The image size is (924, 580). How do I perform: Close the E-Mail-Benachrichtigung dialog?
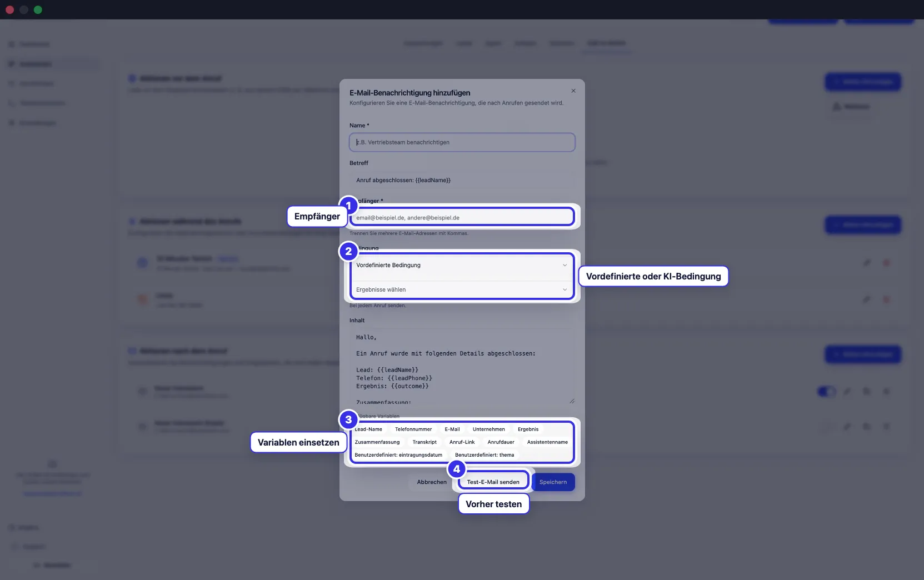tap(573, 91)
